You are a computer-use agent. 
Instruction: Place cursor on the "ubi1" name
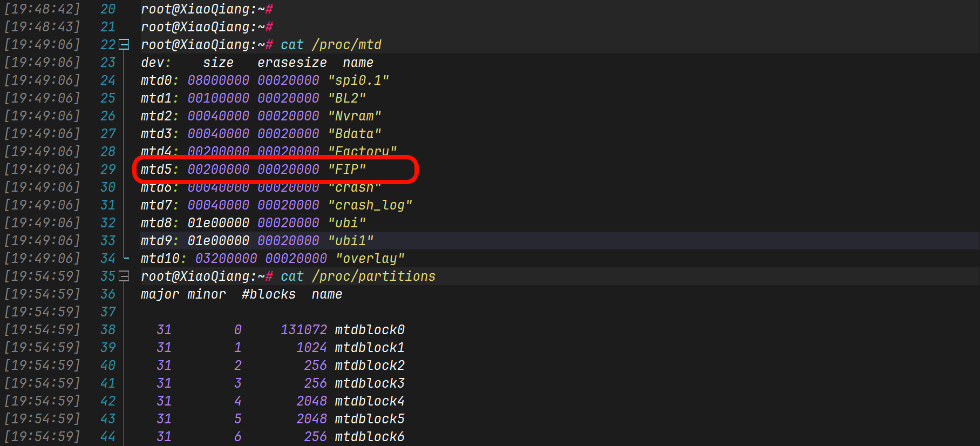(x=351, y=241)
